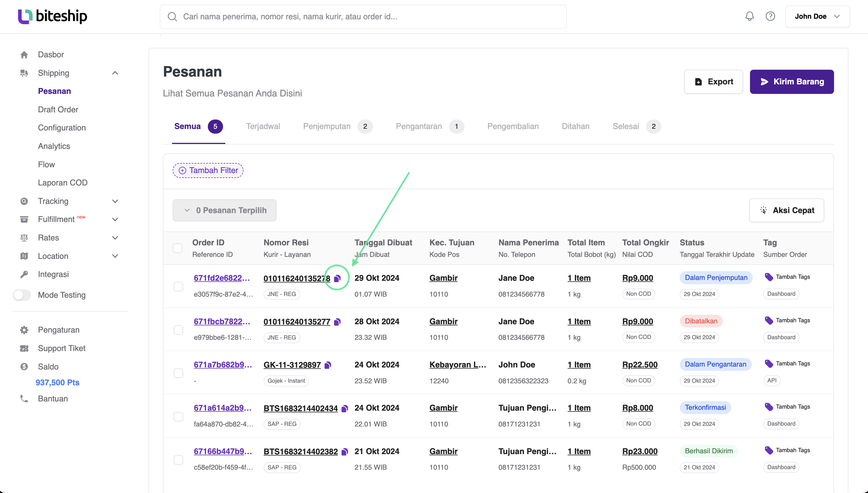Click the 937,500 Pts balance
868x493 pixels.
tap(58, 383)
